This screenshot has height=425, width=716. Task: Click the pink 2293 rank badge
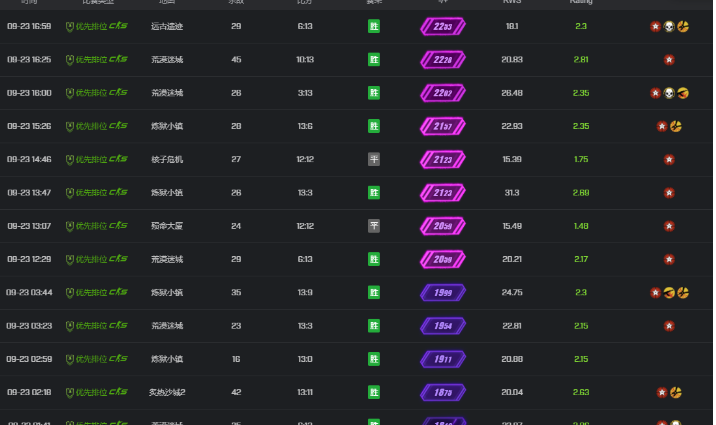(443, 27)
